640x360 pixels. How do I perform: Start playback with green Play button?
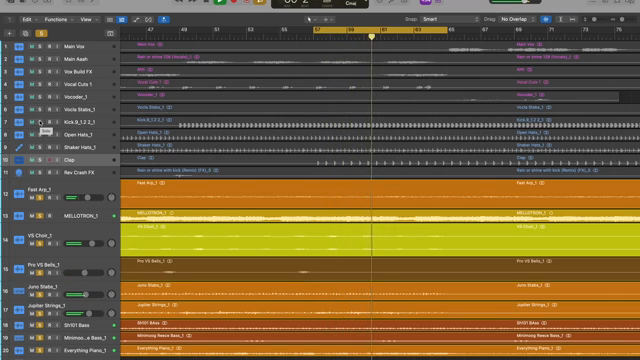click(x=220, y=2)
